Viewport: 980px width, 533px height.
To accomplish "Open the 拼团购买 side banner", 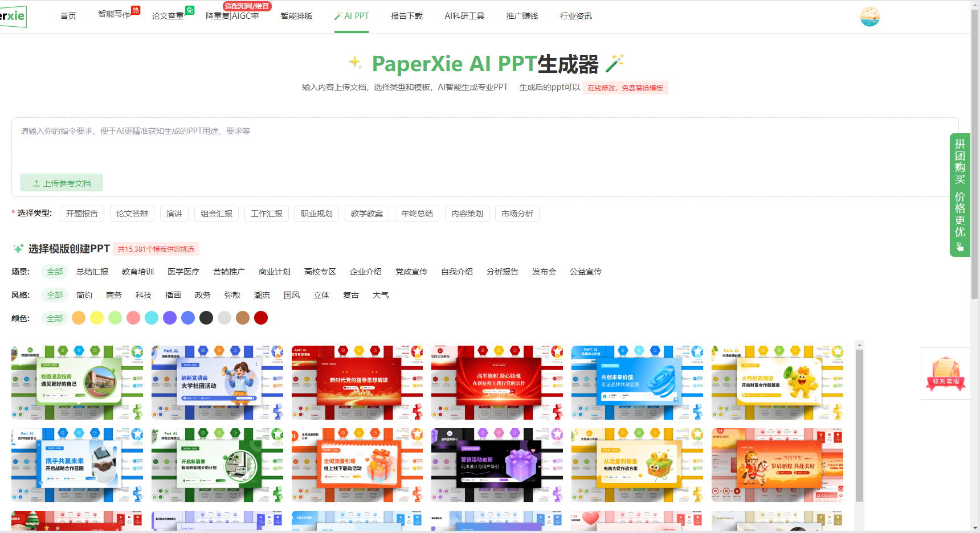I will [960, 195].
